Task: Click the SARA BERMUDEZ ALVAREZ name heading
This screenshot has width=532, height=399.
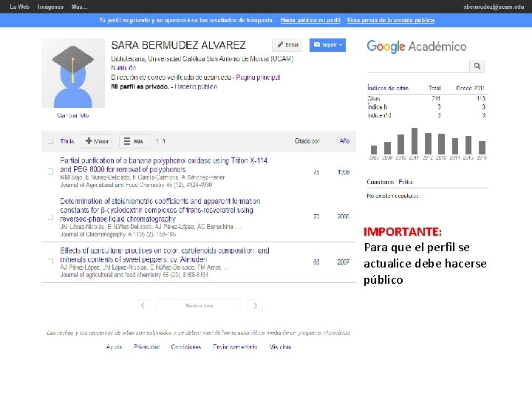Action: [x=179, y=45]
